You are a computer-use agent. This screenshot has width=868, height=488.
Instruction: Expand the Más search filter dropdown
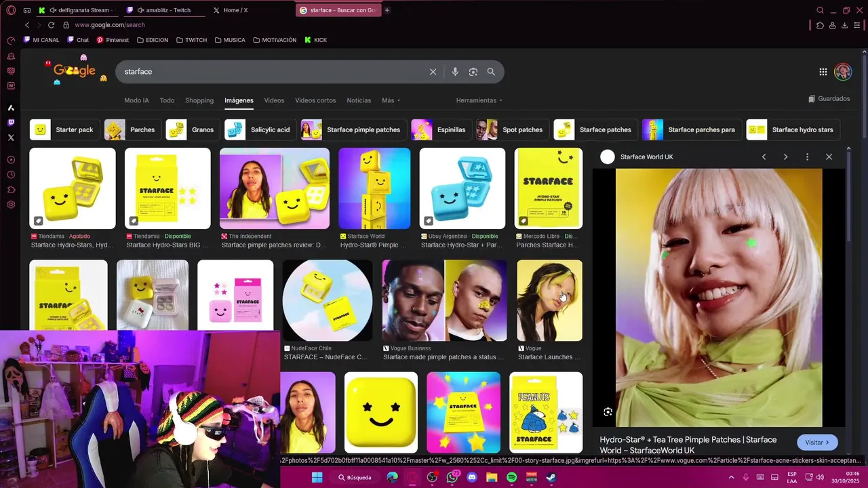[391, 100]
